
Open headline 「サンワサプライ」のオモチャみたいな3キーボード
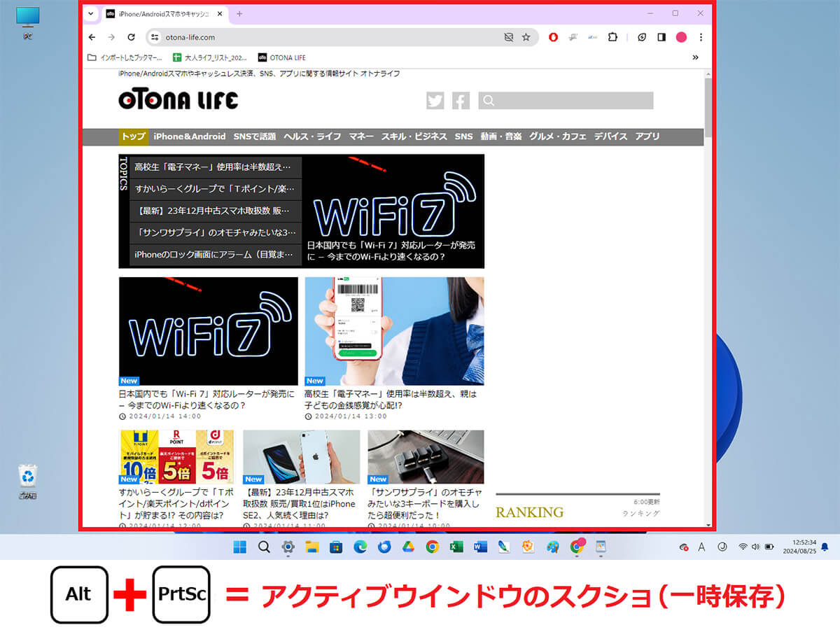[x=424, y=504]
